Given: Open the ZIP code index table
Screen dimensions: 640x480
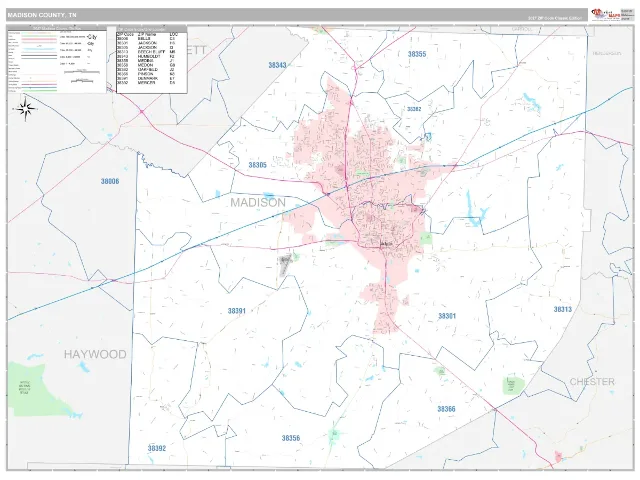Looking at the screenshot, I should click(x=152, y=60).
